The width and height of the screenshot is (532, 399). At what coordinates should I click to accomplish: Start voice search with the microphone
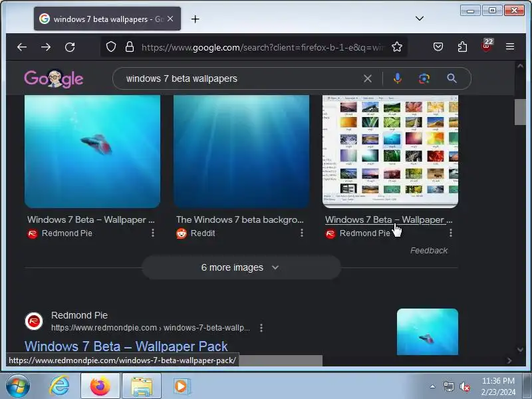coord(397,78)
